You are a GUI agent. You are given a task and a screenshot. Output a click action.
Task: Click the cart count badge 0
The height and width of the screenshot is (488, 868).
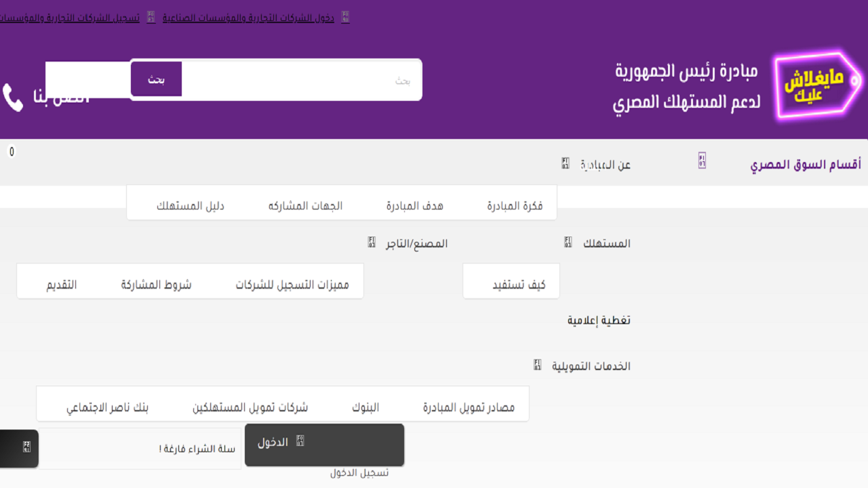pos(12,152)
